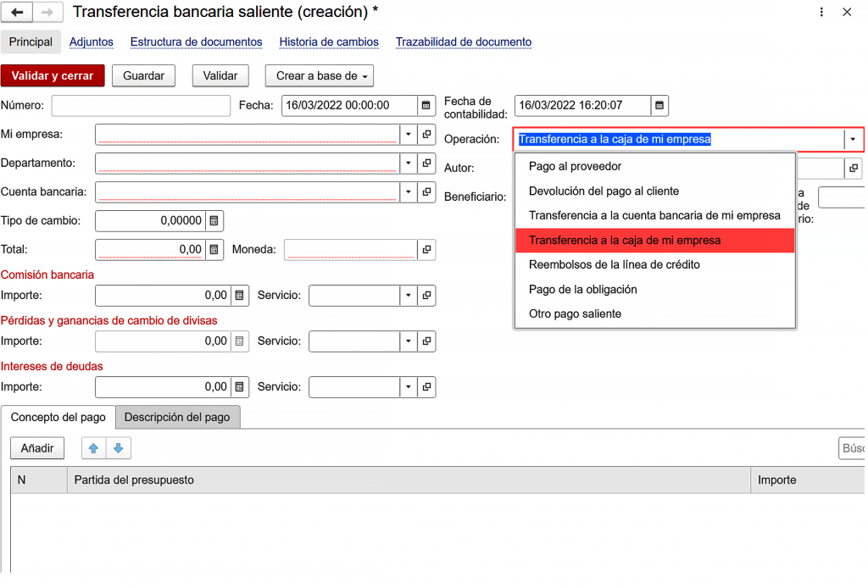Open Pérdidas y ganancias Servicio record icon
Image resolution: width=868 pixels, height=588 pixels.
click(x=427, y=341)
